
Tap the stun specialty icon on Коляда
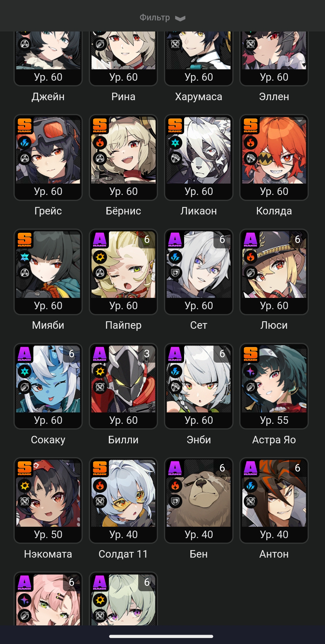click(251, 158)
